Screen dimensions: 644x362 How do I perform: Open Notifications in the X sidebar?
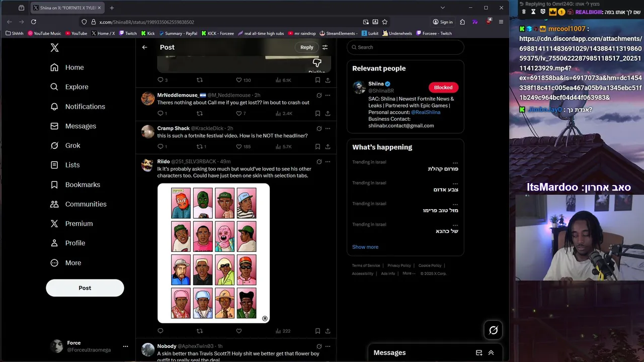point(78,107)
